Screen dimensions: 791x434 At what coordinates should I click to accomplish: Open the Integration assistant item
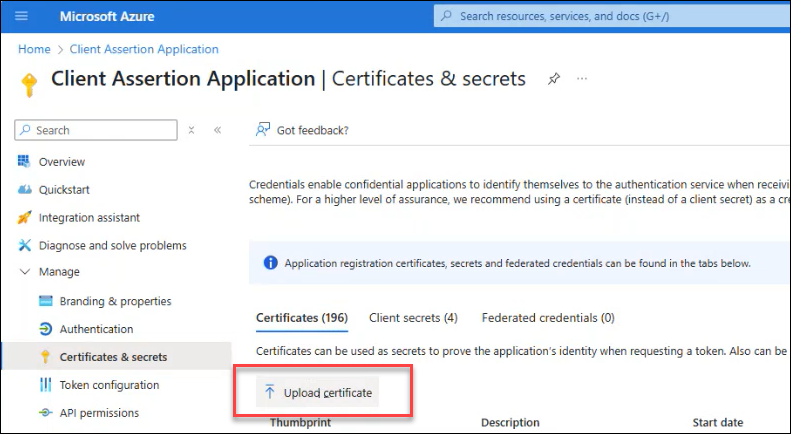(x=89, y=218)
